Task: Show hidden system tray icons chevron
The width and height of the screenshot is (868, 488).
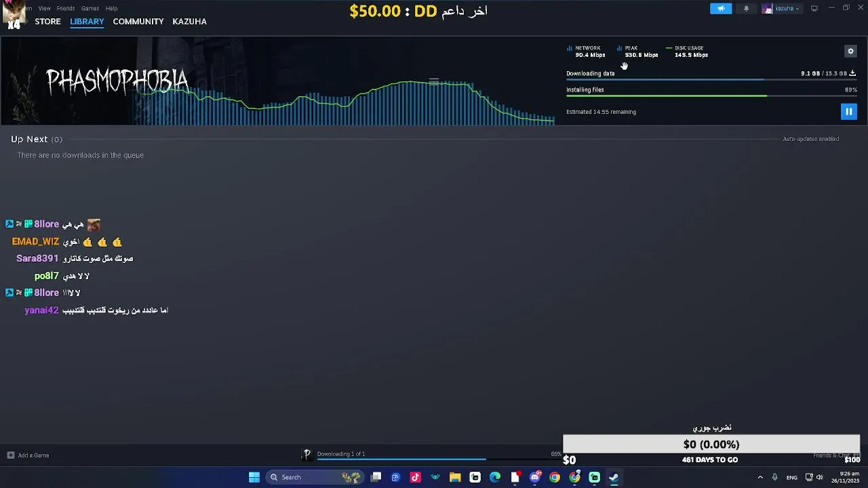Action: [x=760, y=477]
